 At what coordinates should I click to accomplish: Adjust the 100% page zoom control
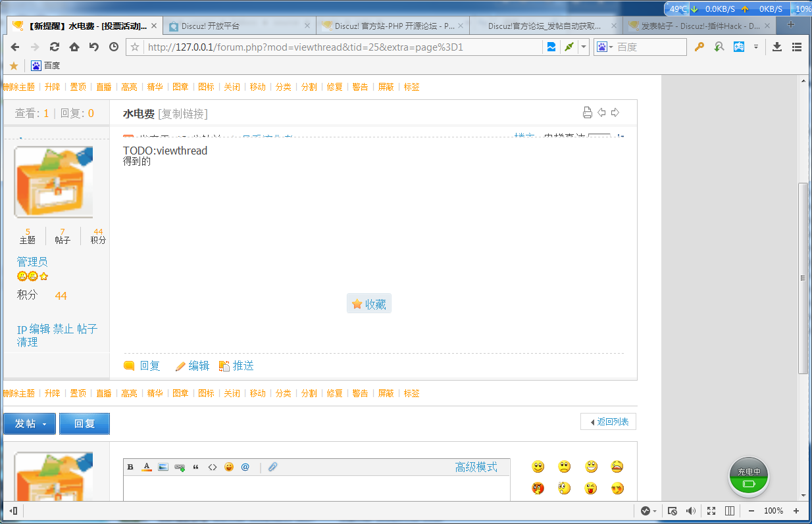pyautogui.click(x=773, y=511)
